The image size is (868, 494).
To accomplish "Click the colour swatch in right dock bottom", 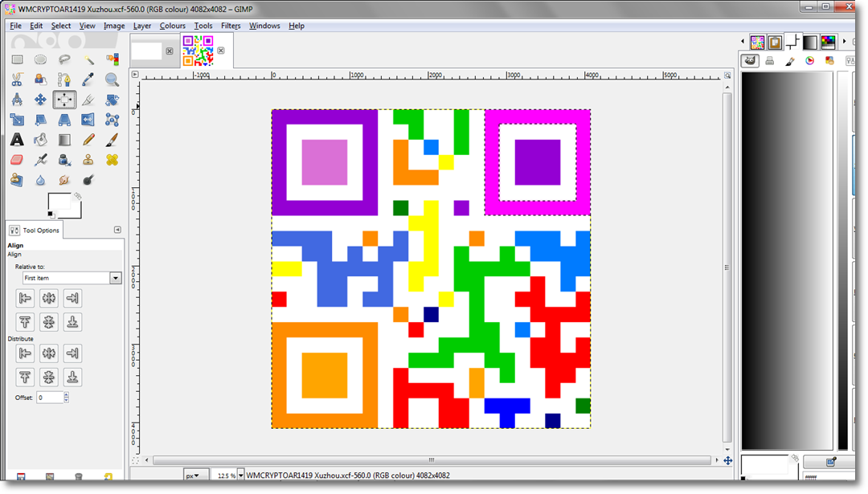I will point(764,466).
